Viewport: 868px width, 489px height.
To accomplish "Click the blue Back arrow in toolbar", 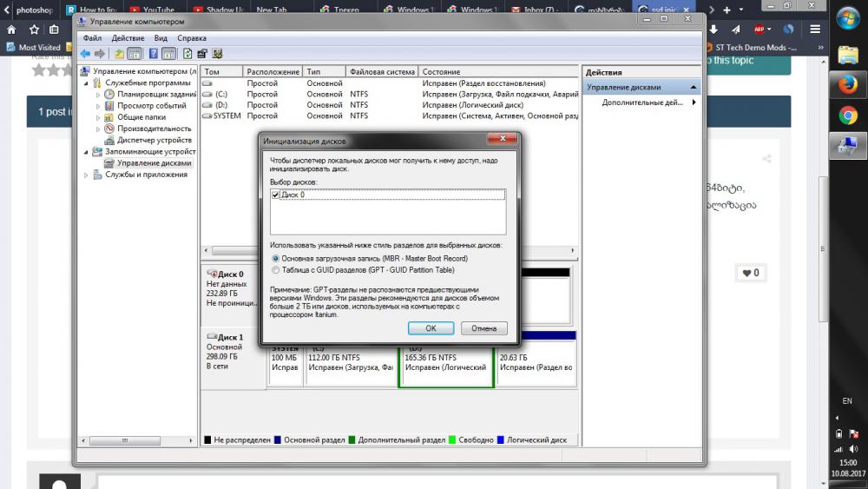I will [x=85, y=54].
